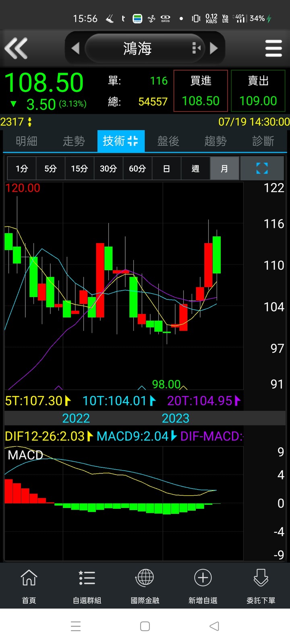Open DIF12-26 parameter setting
This screenshot has height=644, width=290.
click(49, 436)
